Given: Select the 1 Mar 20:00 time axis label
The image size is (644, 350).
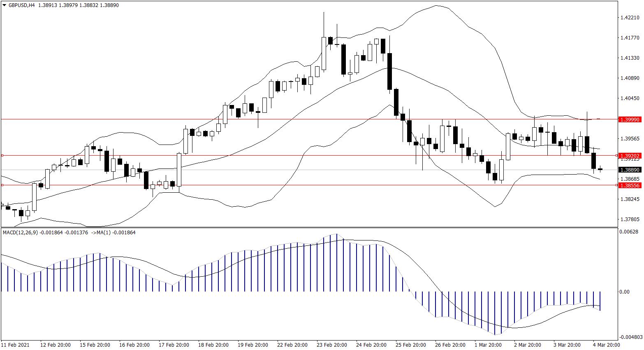Looking at the screenshot, I should pyautogui.click(x=488, y=345).
